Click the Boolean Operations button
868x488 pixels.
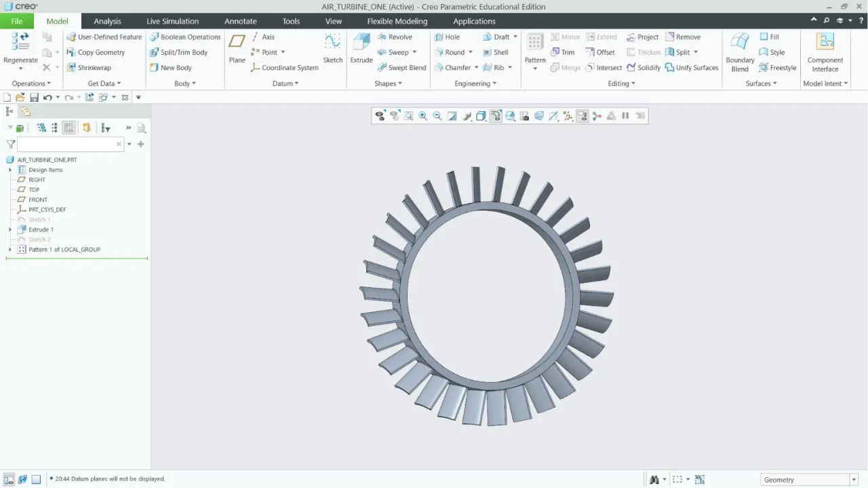point(185,37)
